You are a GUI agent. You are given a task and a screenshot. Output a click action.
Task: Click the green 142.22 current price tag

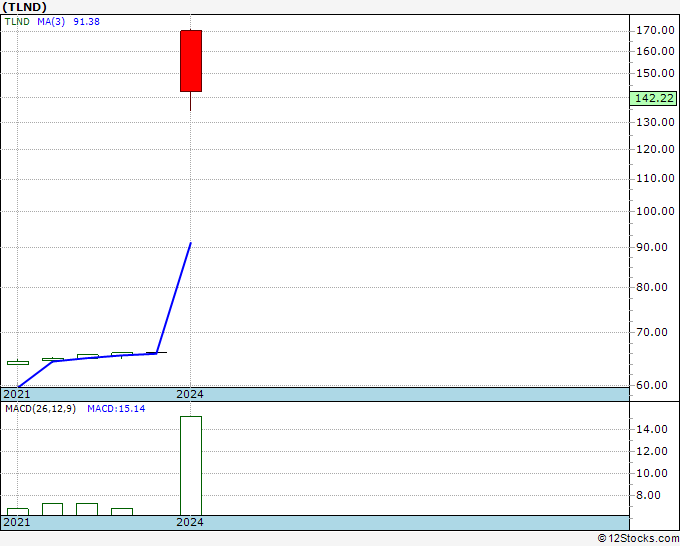click(654, 98)
